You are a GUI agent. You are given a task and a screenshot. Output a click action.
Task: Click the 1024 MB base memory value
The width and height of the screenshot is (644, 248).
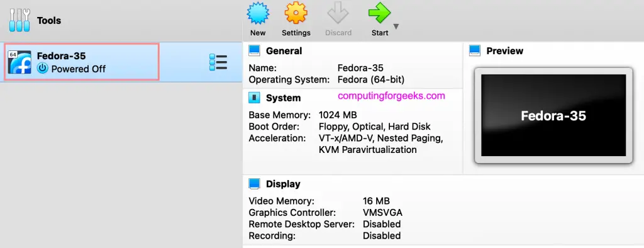coord(338,115)
